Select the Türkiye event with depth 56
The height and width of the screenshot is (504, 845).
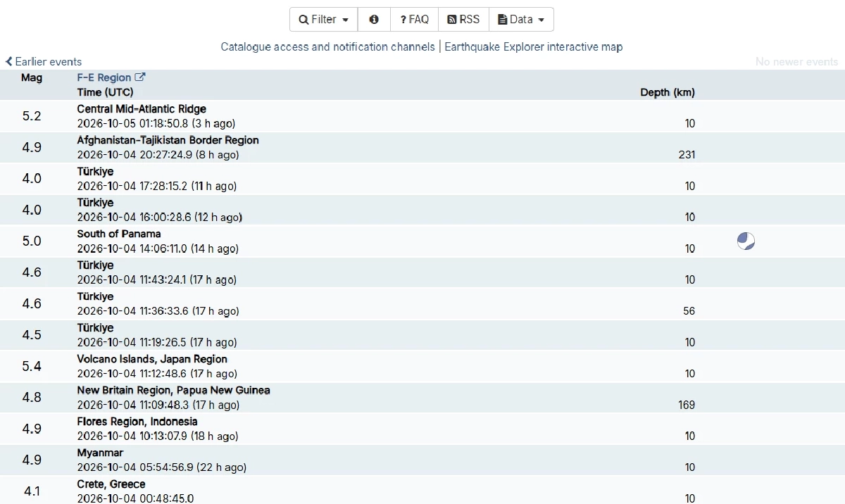[423, 303]
